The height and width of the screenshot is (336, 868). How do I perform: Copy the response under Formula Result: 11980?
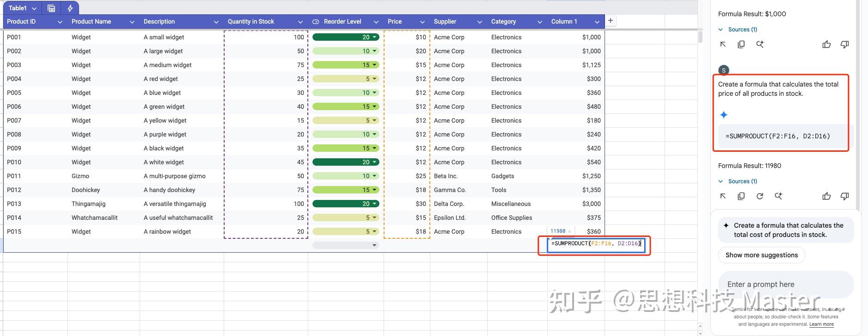click(741, 196)
